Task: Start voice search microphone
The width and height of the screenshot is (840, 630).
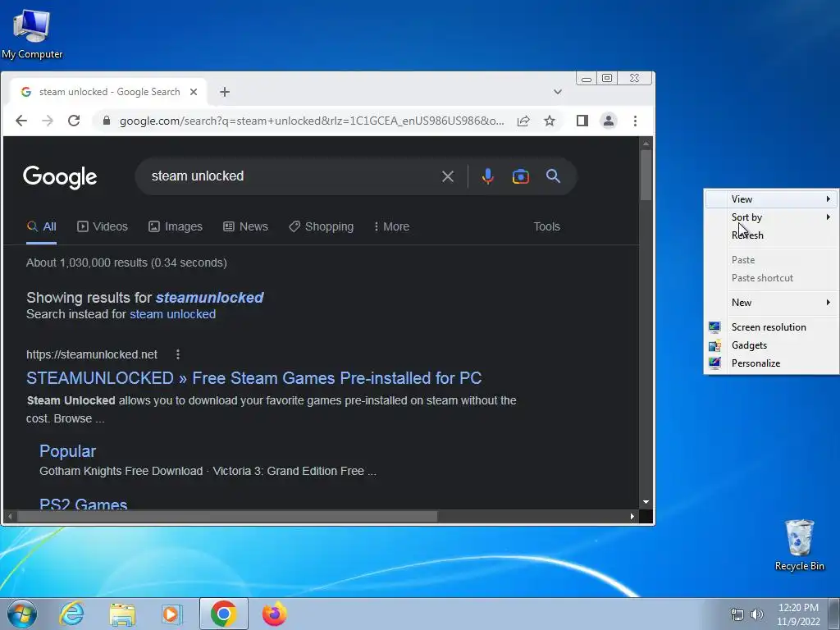Action: 487,176
